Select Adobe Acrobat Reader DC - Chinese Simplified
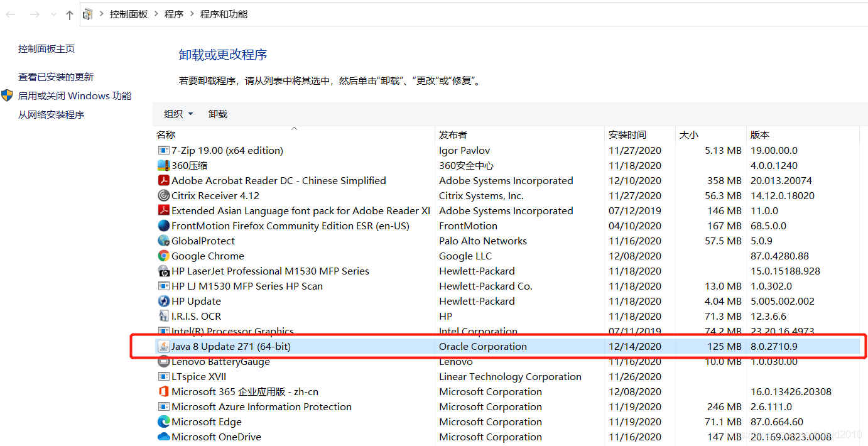The width and height of the screenshot is (868, 446). (x=279, y=181)
